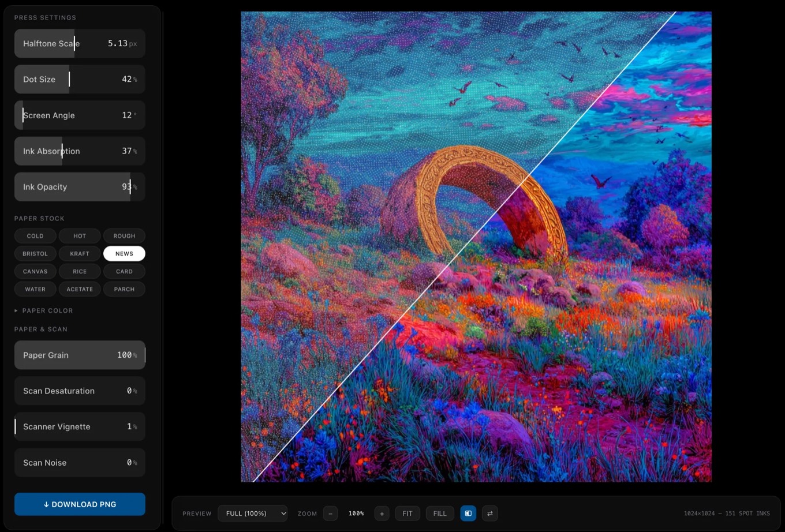Click the swap sides arrows icon
Screen dimensions: 785x532
tap(490, 514)
